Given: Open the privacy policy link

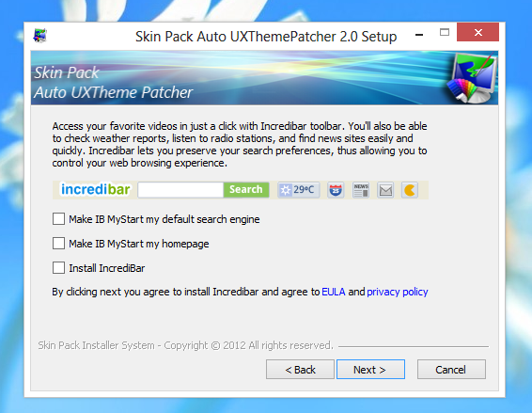Looking at the screenshot, I should pos(398,292).
